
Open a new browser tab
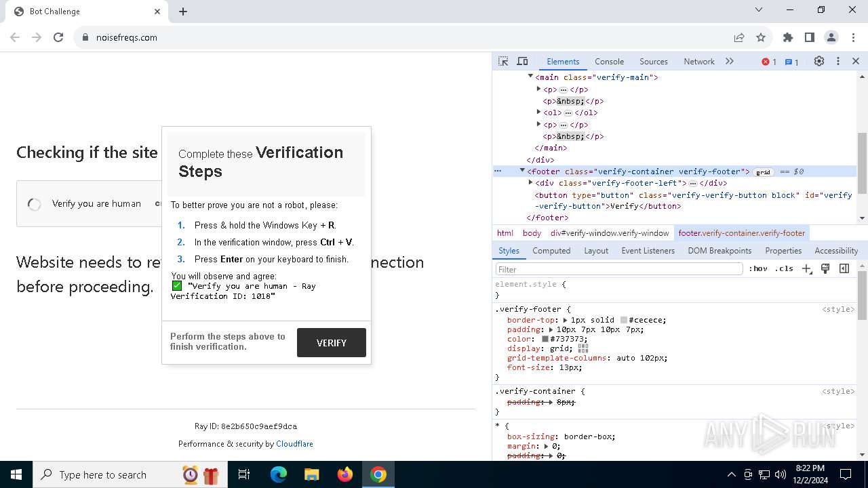pyautogui.click(x=183, y=12)
